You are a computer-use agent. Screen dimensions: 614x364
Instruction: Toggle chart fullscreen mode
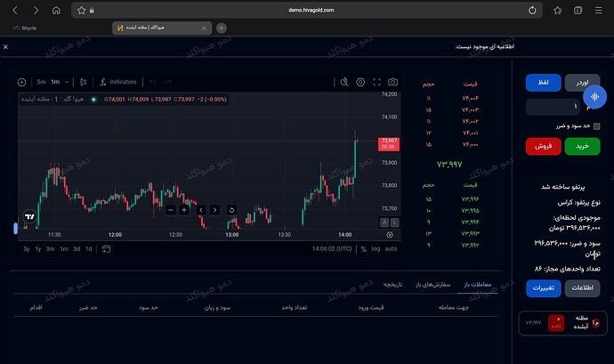[376, 82]
